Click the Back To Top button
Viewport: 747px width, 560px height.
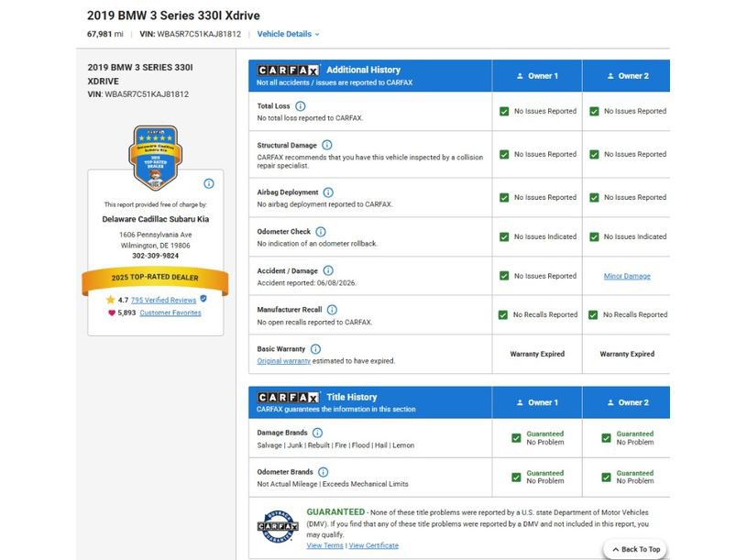tap(635, 549)
